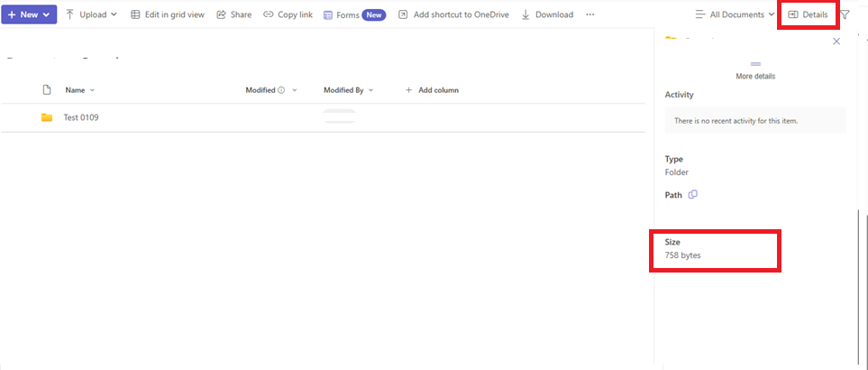Open the more actions ellipsis menu

[590, 14]
